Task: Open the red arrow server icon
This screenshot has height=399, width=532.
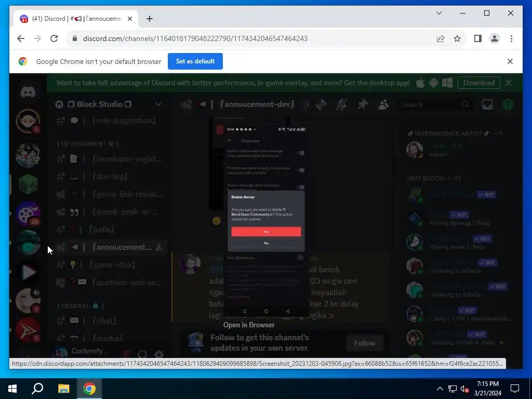Action: click(28, 330)
